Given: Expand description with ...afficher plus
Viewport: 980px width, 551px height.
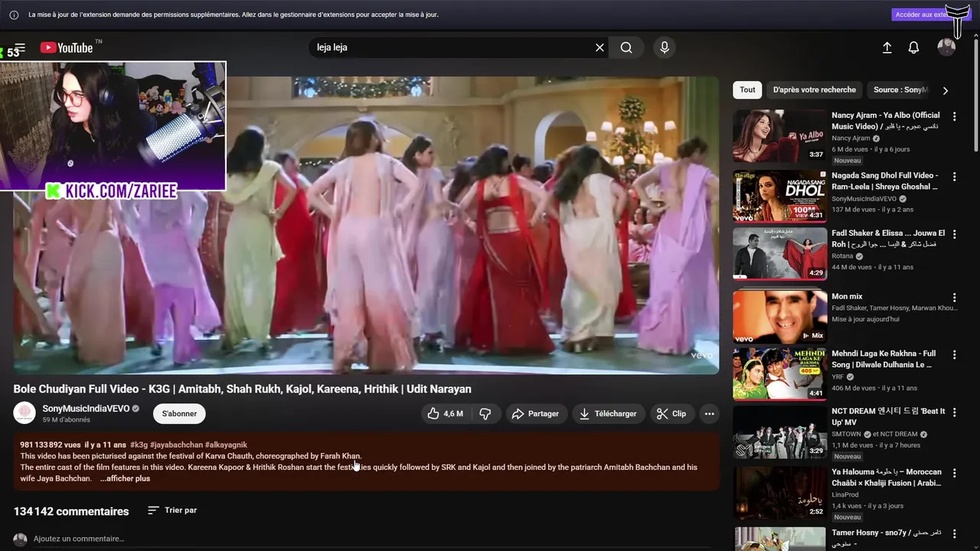Looking at the screenshot, I should pos(125,478).
